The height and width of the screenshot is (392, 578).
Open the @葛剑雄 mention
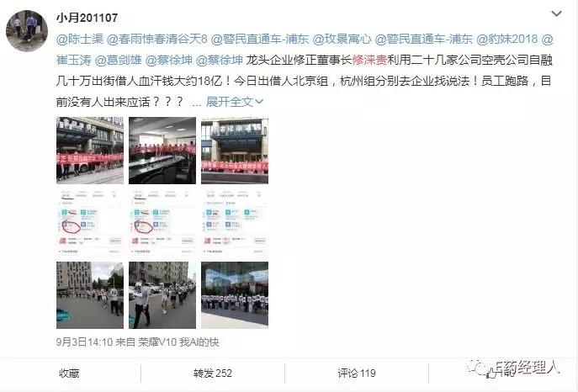[119, 60]
